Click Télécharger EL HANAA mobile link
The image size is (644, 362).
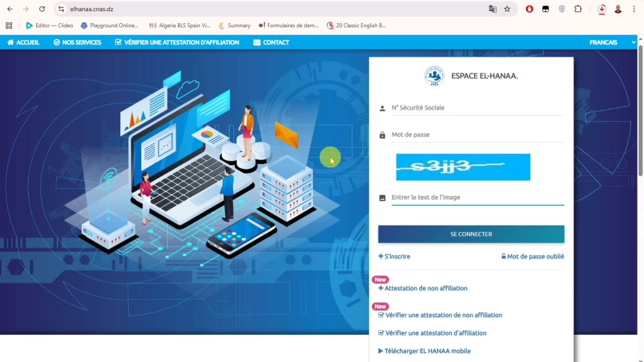[425, 351]
